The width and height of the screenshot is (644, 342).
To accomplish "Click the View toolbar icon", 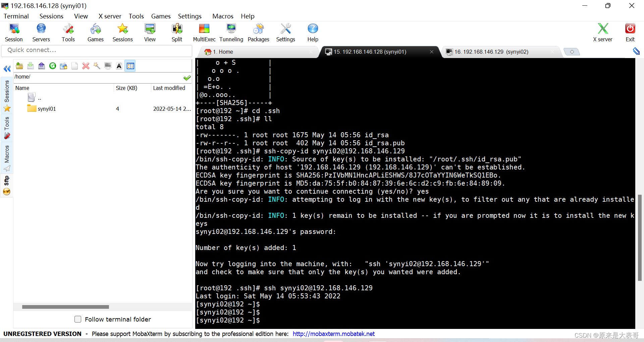I will click(x=150, y=33).
